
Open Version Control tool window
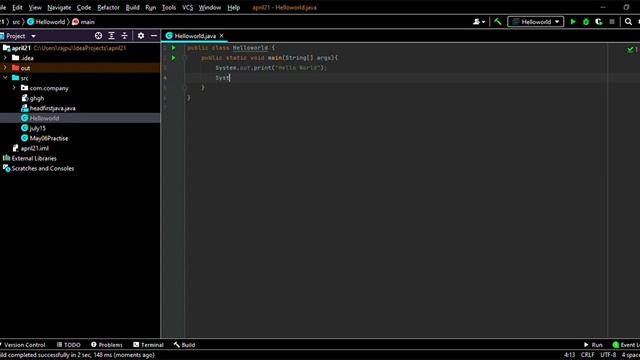(x=23, y=345)
